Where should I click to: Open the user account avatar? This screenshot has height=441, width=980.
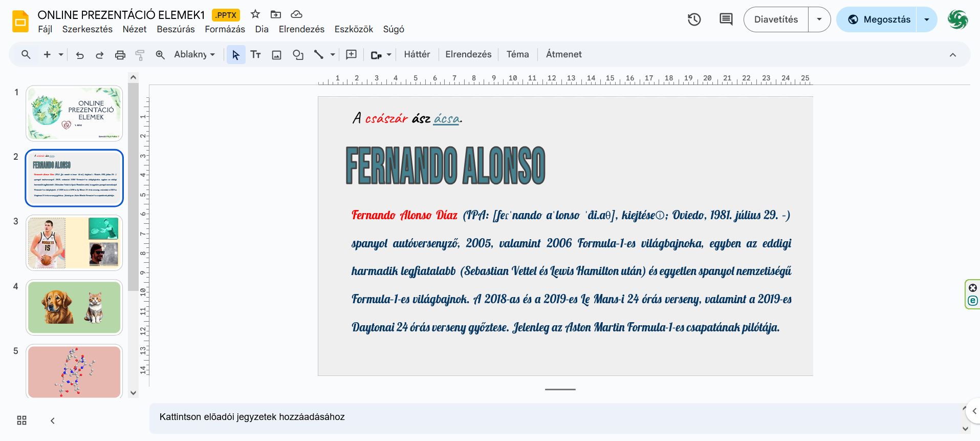pyautogui.click(x=957, y=19)
